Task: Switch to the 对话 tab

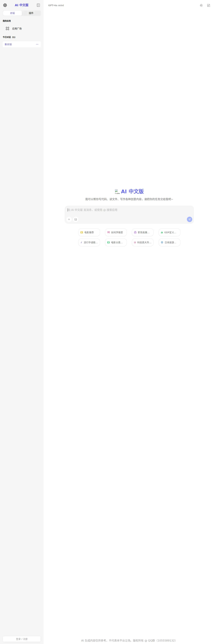Action: click(12, 13)
